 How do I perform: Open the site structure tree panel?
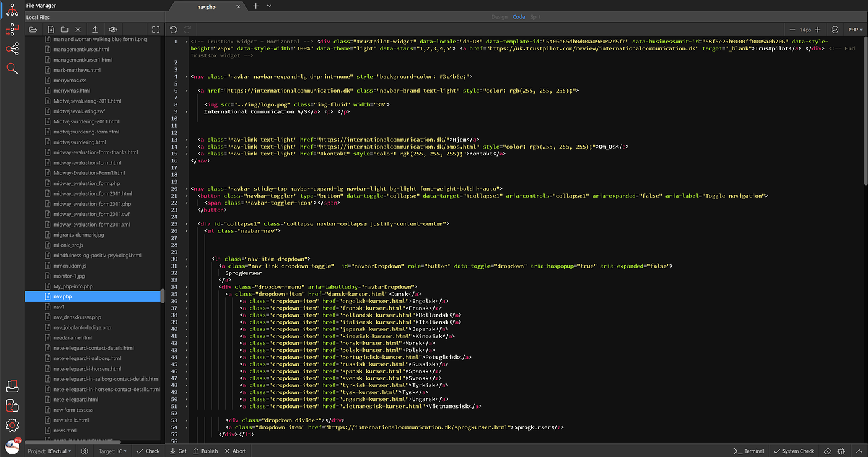pos(12,9)
